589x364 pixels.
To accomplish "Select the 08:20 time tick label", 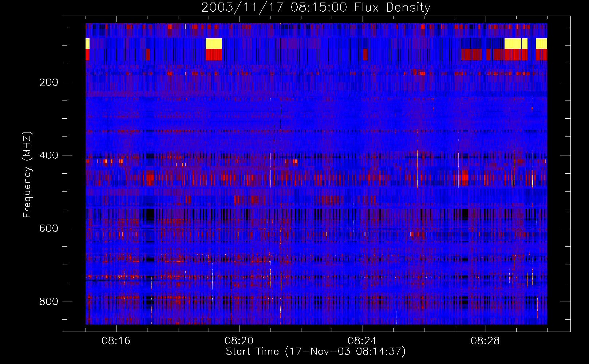I will (239, 341).
